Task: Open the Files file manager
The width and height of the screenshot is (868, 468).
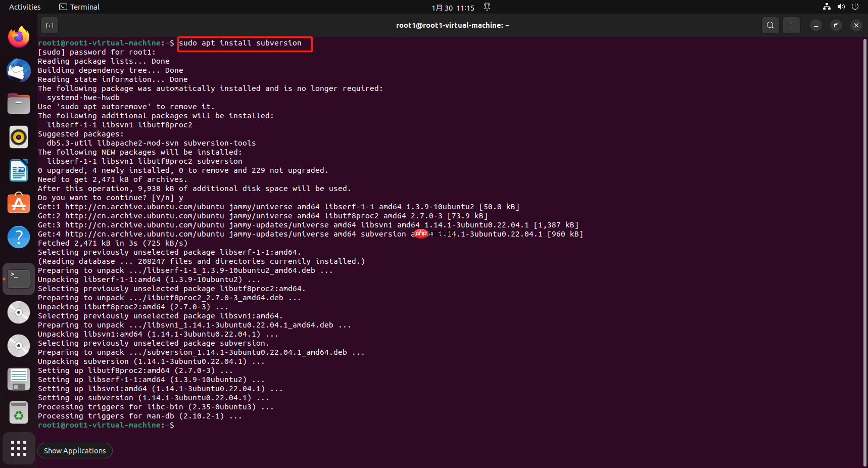Action: 18,104
